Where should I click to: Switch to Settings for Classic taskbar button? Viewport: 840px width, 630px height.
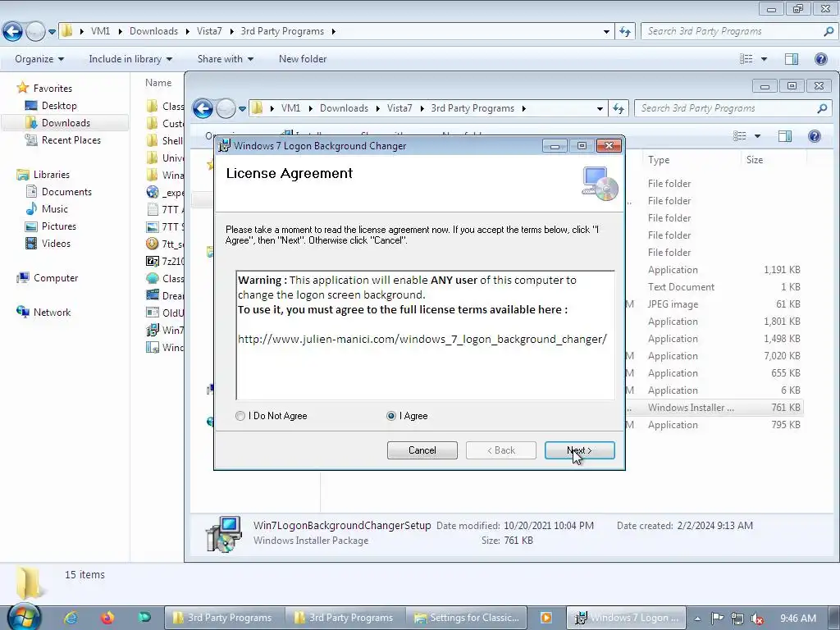click(467, 618)
